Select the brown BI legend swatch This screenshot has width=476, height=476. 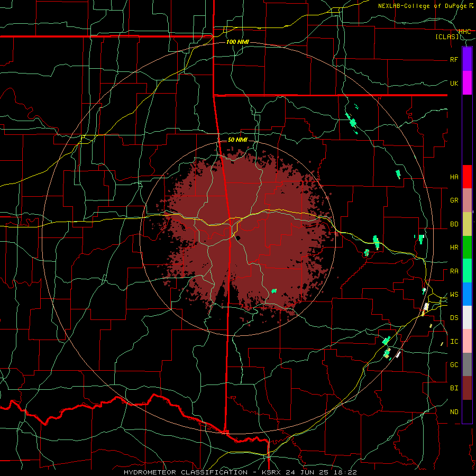point(467,388)
